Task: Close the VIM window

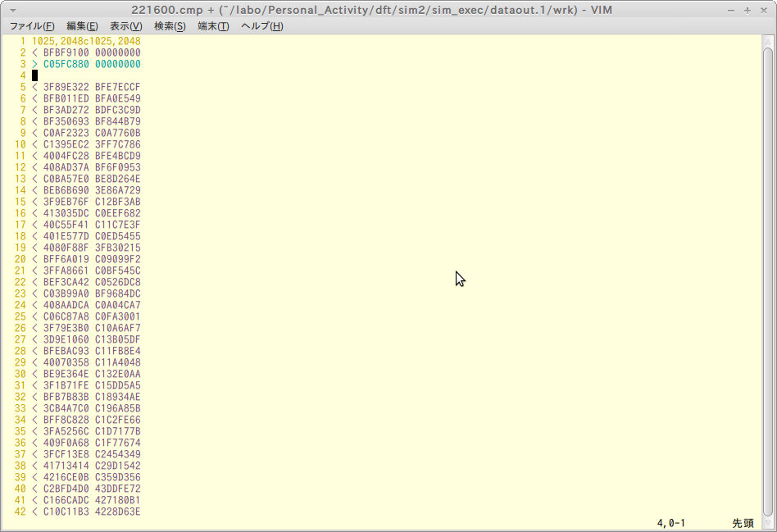Action: click(x=764, y=11)
